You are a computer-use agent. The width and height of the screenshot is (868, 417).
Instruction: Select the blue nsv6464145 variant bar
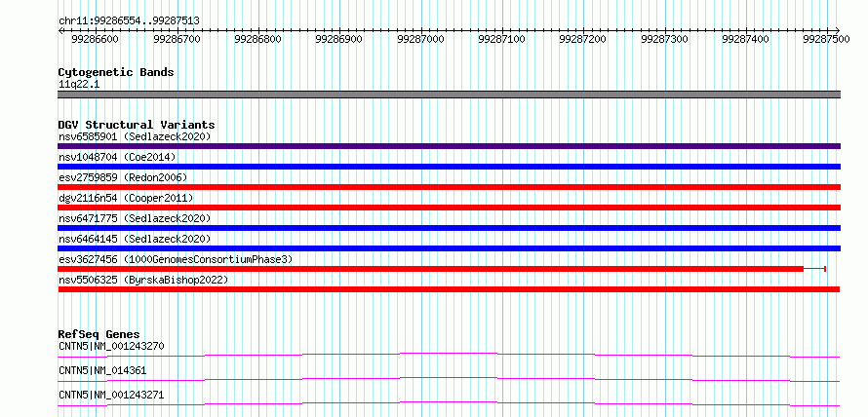449,248
